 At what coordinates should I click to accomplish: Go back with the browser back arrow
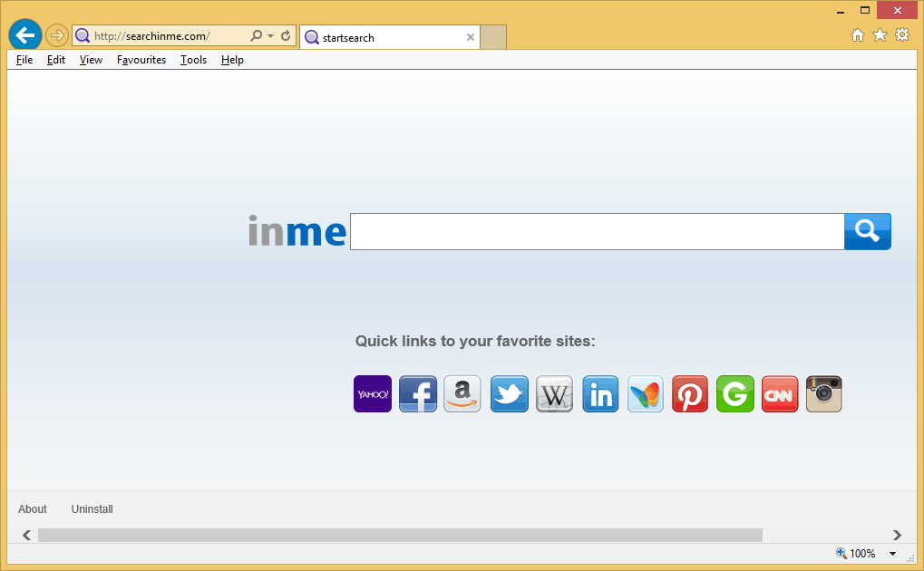tap(24, 35)
